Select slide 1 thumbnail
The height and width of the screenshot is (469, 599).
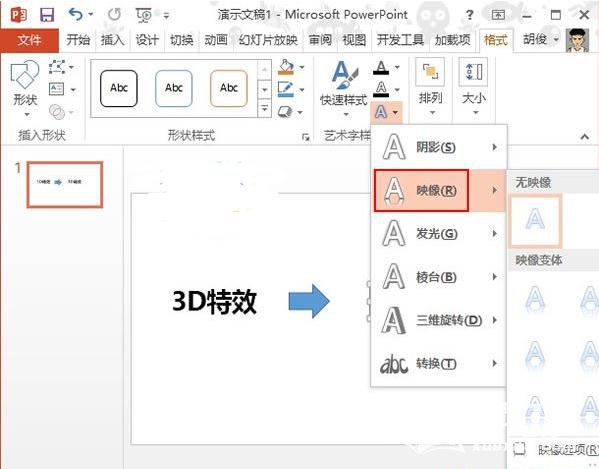click(x=65, y=184)
